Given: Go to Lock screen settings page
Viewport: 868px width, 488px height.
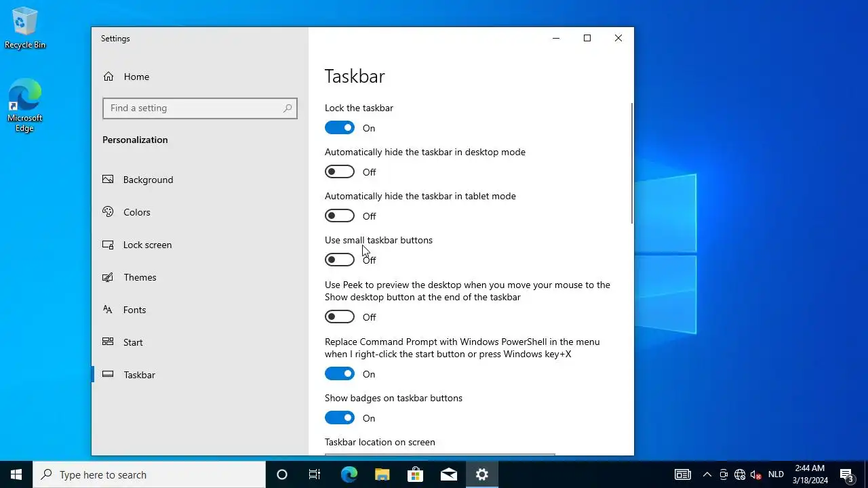Looking at the screenshot, I should (x=200, y=245).
